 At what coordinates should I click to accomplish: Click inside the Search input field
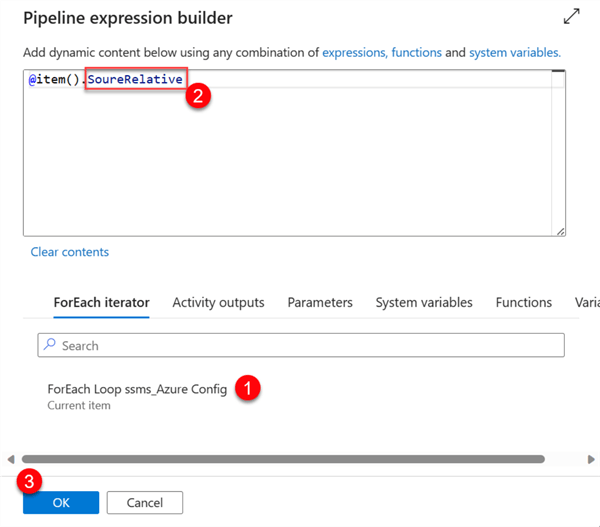(301, 345)
